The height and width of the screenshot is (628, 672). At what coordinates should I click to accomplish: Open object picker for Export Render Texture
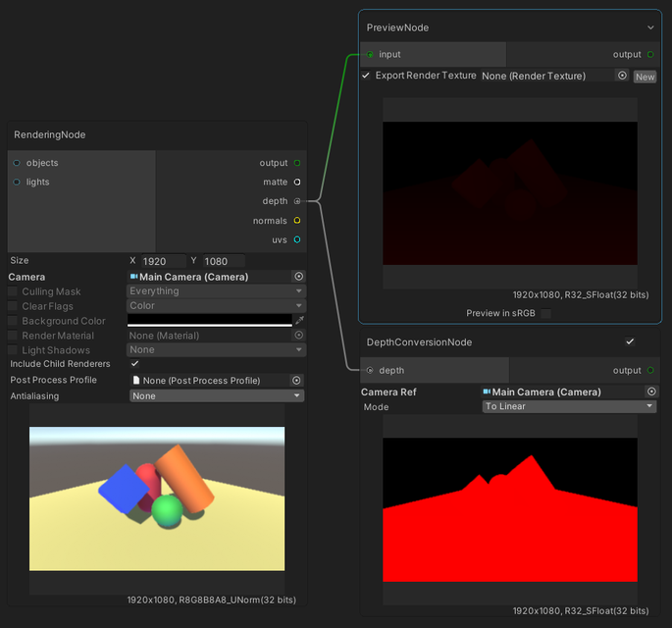click(x=621, y=76)
